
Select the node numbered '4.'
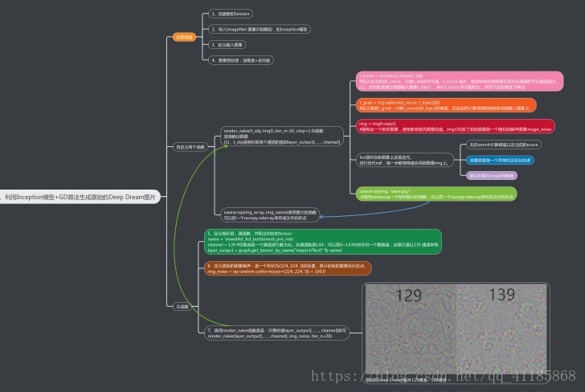240,60
